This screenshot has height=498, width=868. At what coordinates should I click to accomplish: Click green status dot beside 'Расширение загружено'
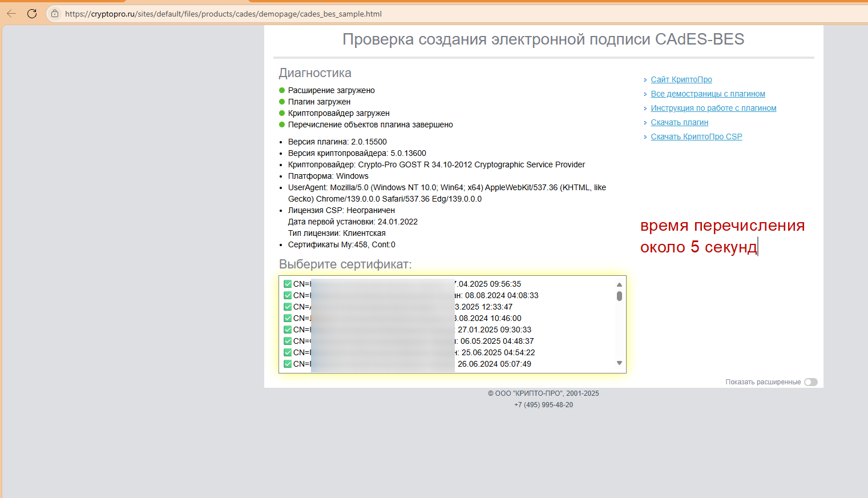(x=282, y=90)
